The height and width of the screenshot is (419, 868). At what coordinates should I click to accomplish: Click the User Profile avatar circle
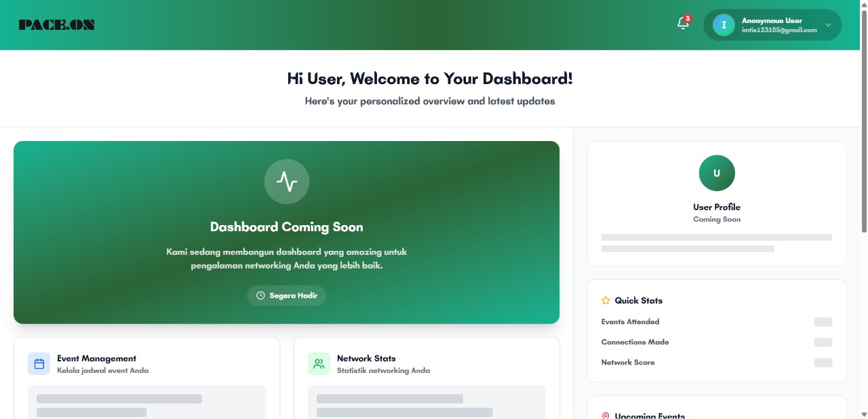(717, 173)
